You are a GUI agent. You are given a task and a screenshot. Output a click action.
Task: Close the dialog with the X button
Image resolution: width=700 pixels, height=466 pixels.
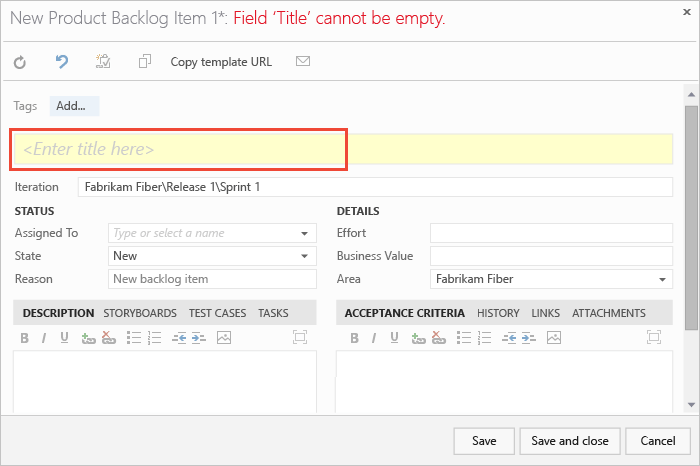pyautogui.click(x=687, y=12)
